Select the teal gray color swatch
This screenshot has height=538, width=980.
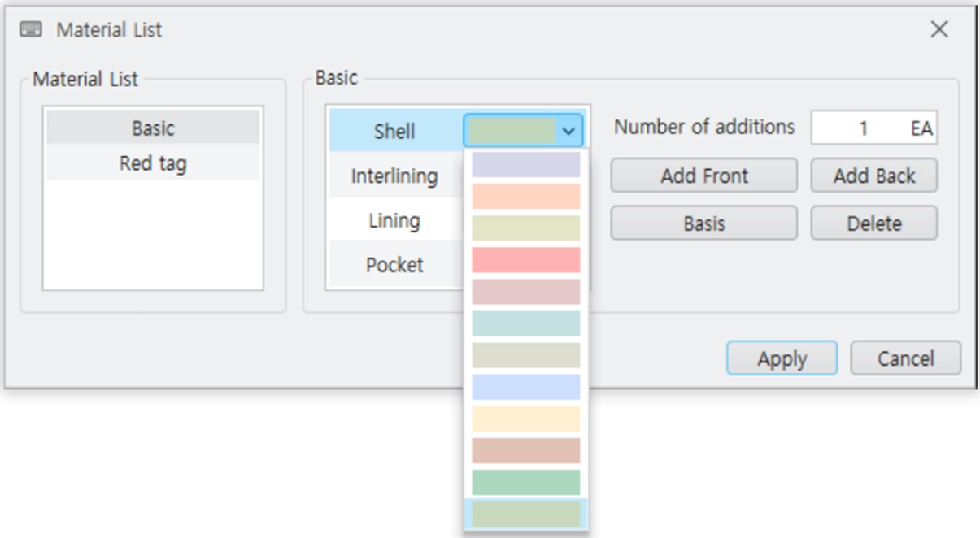(x=526, y=323)
